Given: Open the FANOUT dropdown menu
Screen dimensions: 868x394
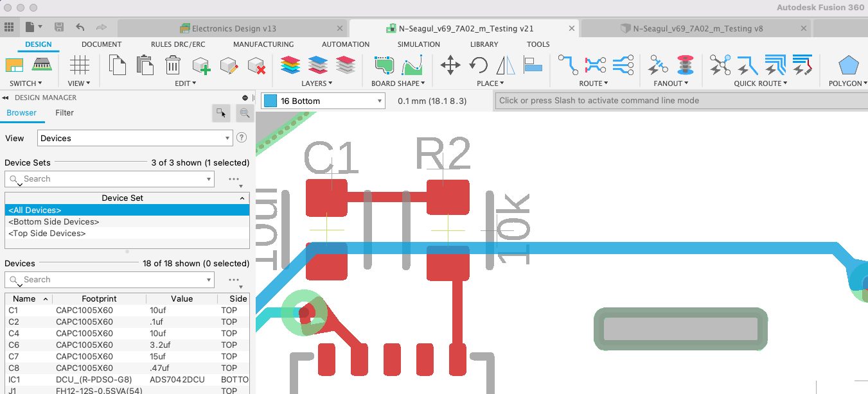Looking at the screenshot, I should click(x=671, y=83).
